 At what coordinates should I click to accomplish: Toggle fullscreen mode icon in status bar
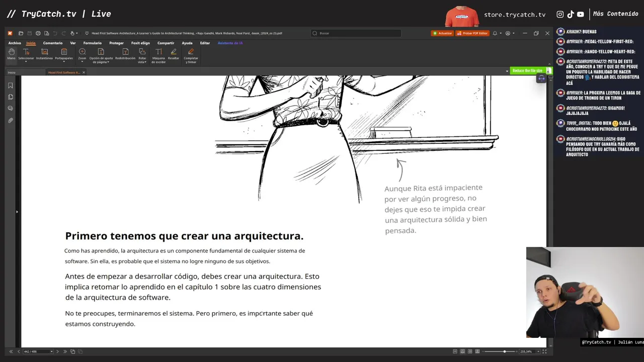[x=544, y=351]
